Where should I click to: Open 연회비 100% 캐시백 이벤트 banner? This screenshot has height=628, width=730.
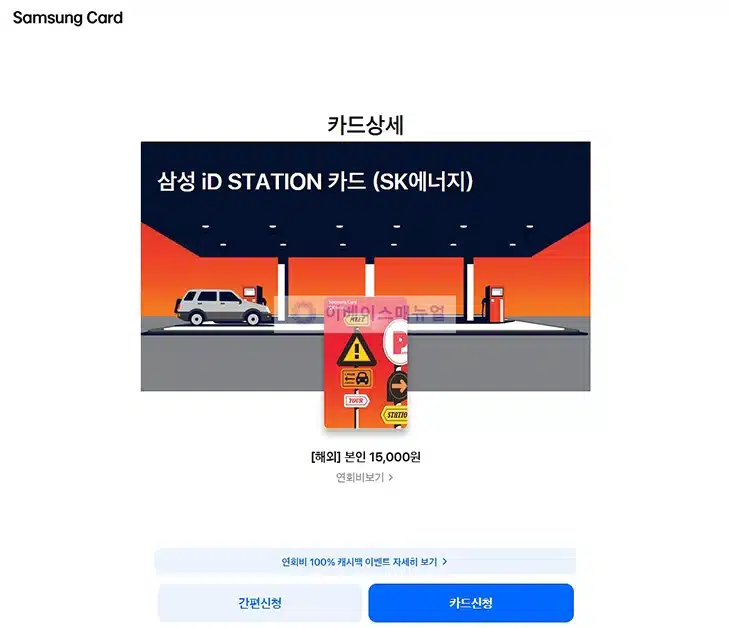tap(365, 561)
